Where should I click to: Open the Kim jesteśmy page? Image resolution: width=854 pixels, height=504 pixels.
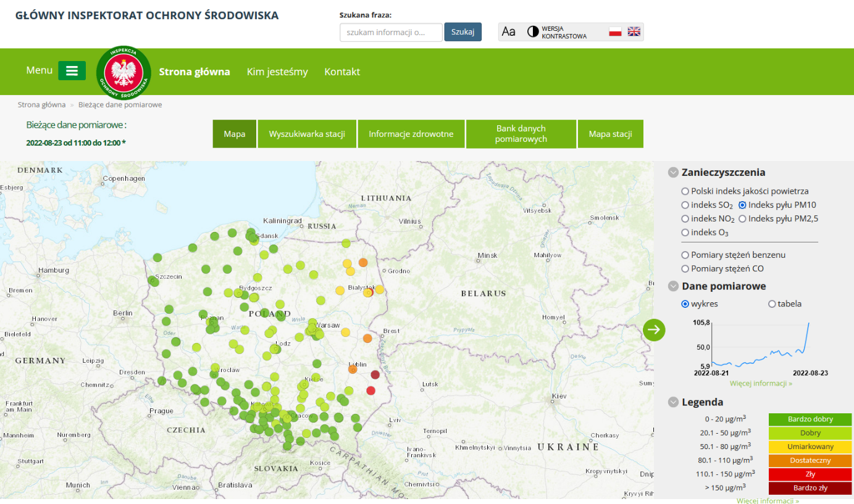click(x=277, y=72)
